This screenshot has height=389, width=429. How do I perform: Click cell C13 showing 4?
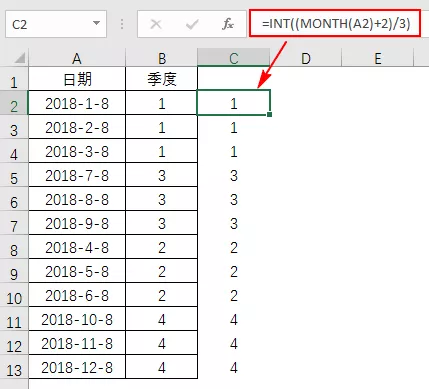[234, 367]
